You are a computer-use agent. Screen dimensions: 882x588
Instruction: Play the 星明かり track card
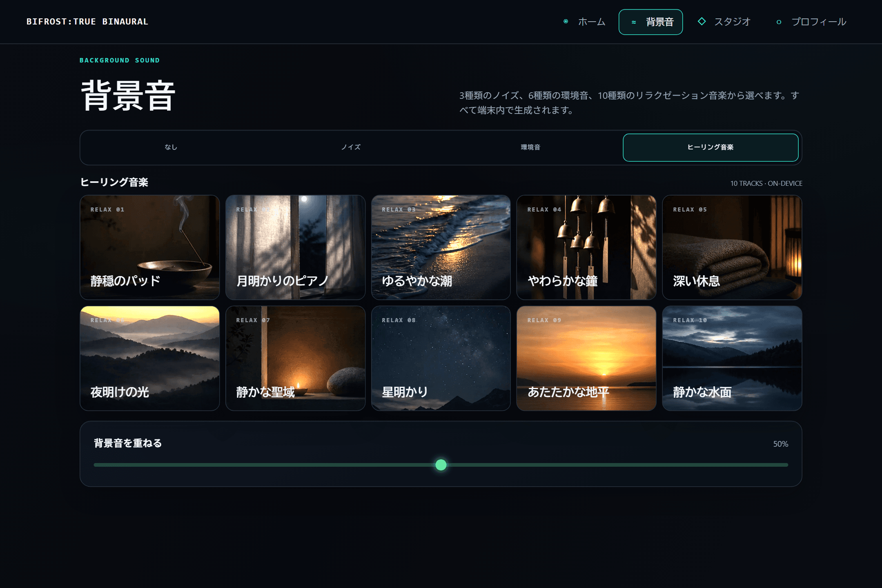[441, 359]
